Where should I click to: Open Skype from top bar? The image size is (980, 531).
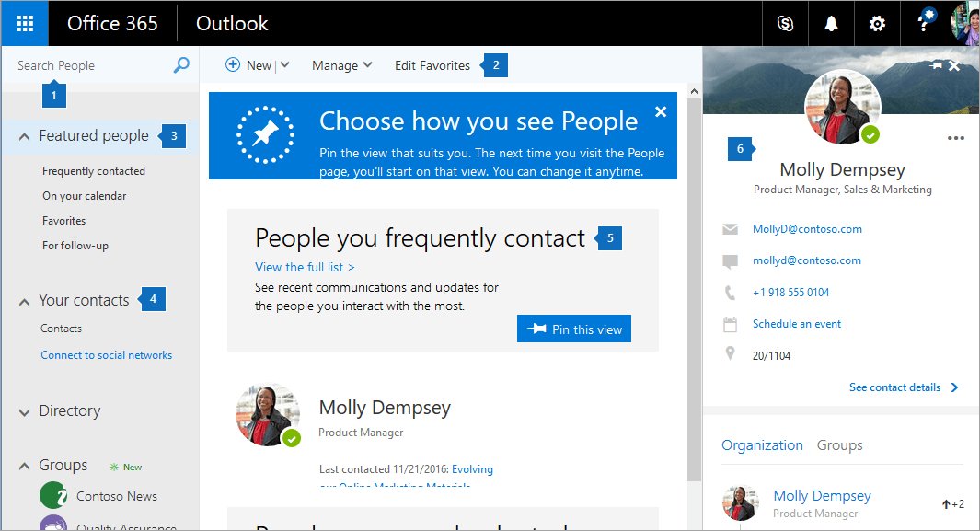click(785, 23)
